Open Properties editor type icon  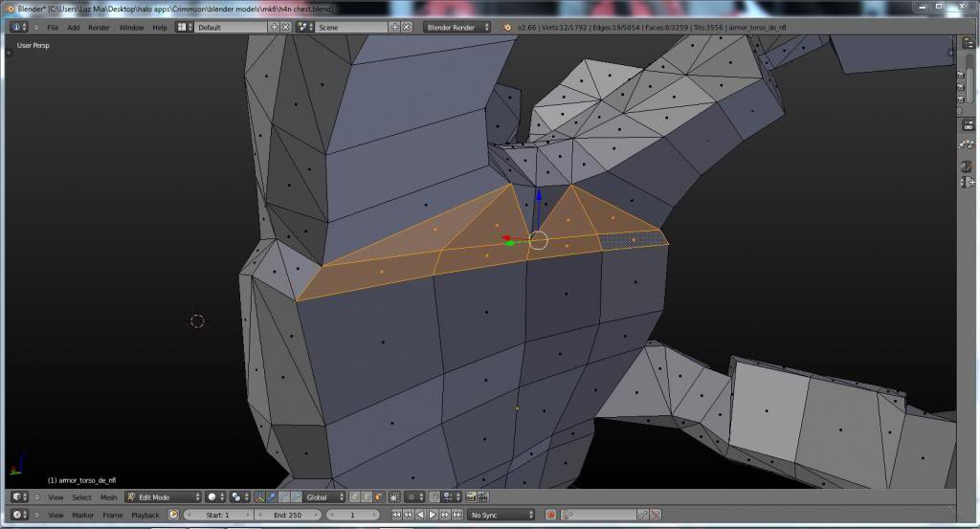point(969,125)
